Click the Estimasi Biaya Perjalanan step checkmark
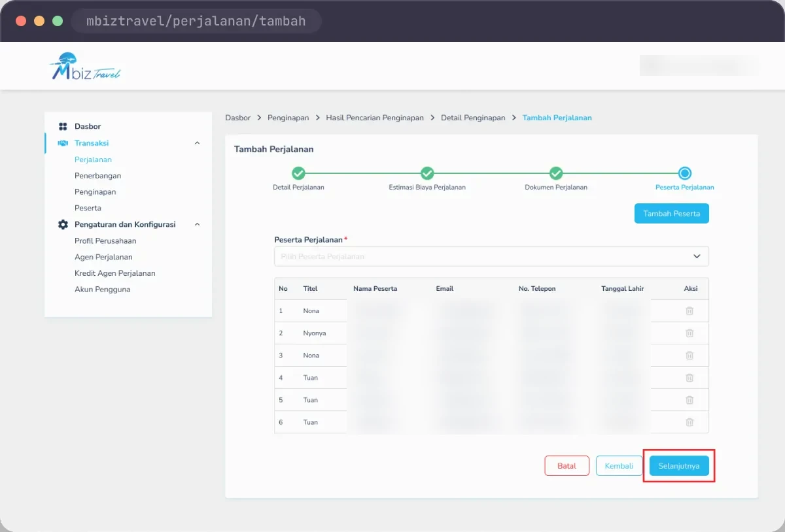 coord(427,173)
